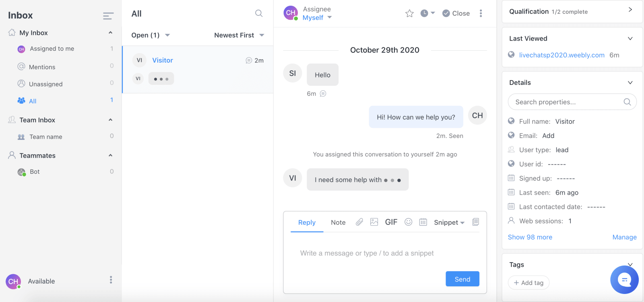Collapse the My Inbox section
Viewport: 644px width, 302px height.
110,33
